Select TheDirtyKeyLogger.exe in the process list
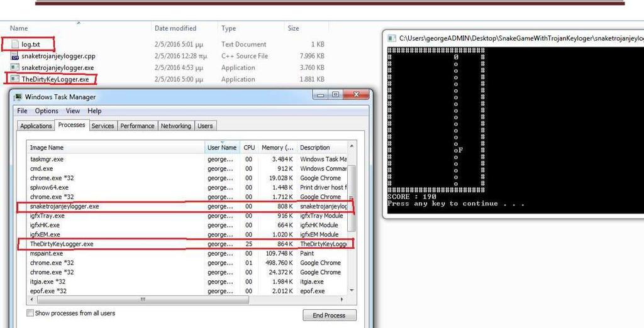The height and width of the screenshot is (328, 644). (x=187, y=244)
